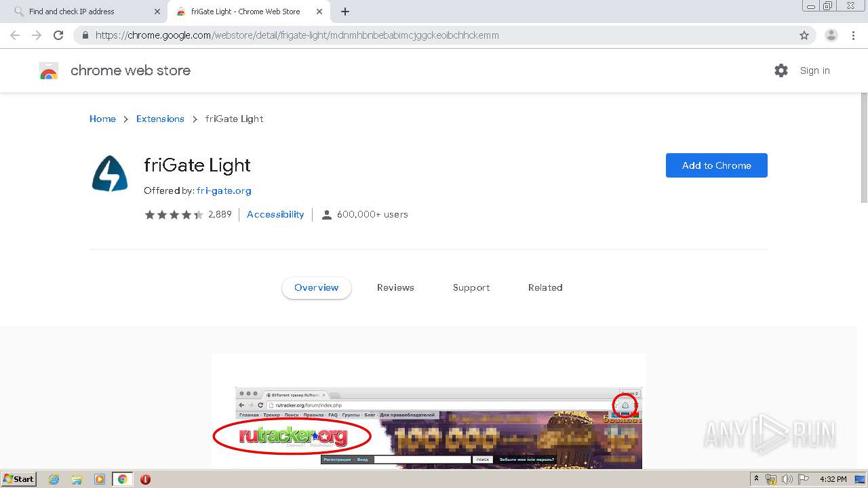Open the Chrome profile avatar menu

coord(831,35)
